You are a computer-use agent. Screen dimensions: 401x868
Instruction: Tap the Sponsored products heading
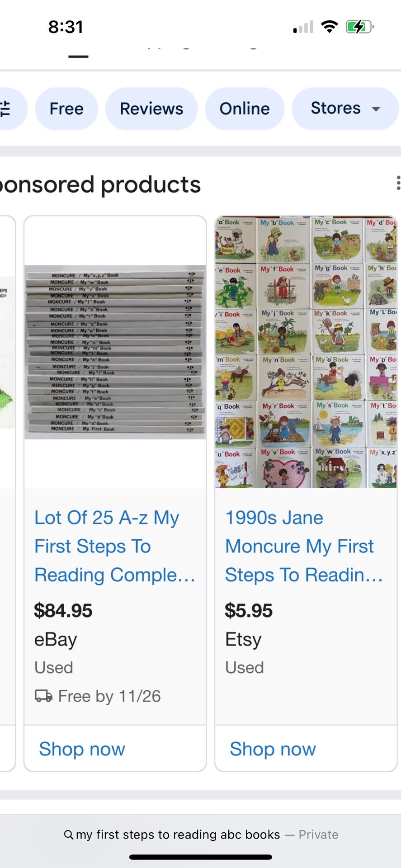click(100, 184)
